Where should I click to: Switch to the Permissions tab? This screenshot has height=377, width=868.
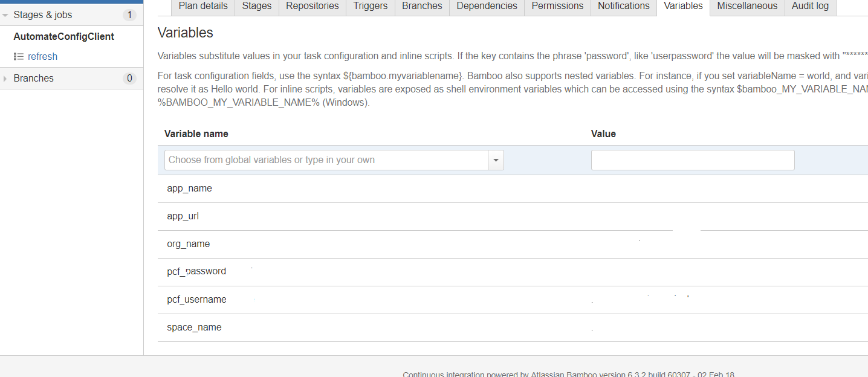[x=557, y=6]
